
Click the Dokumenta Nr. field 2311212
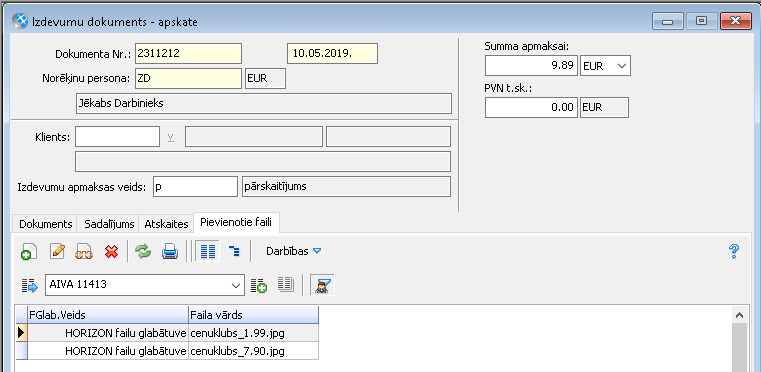point(188,53)
